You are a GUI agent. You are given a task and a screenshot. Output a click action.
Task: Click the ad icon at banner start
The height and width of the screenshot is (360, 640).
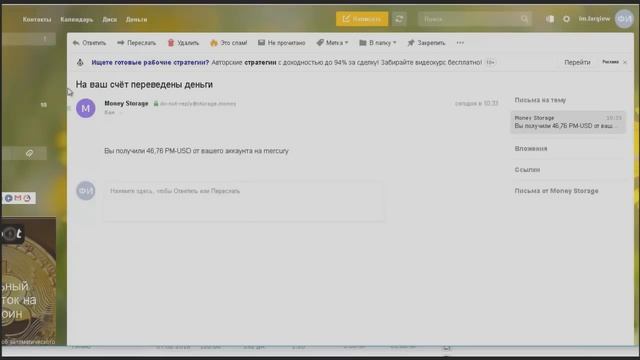tap(80, 62)
